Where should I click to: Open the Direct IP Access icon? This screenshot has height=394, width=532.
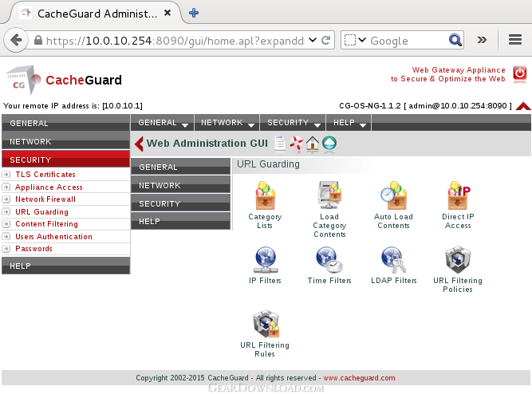click(x=458, y=195)
